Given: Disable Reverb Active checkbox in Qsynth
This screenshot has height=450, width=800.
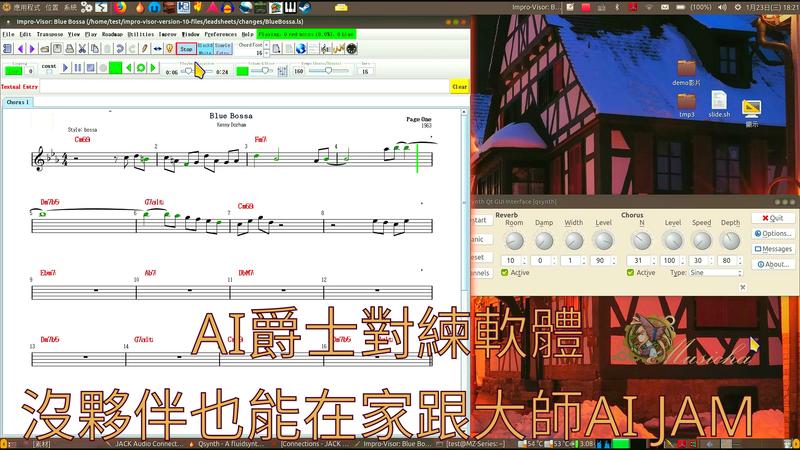Looking at the screenshot, I should point(505,272).
